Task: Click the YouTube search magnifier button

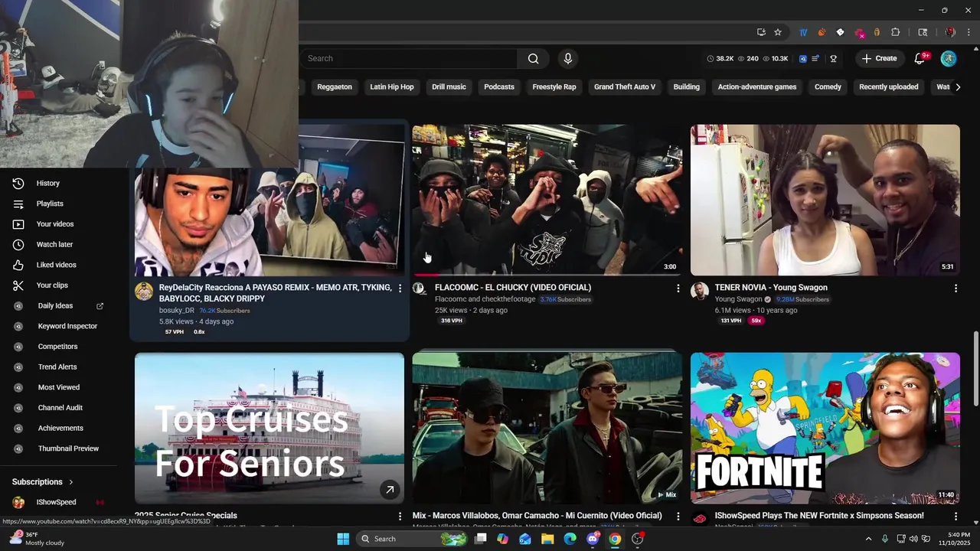Action: [534, 58]
